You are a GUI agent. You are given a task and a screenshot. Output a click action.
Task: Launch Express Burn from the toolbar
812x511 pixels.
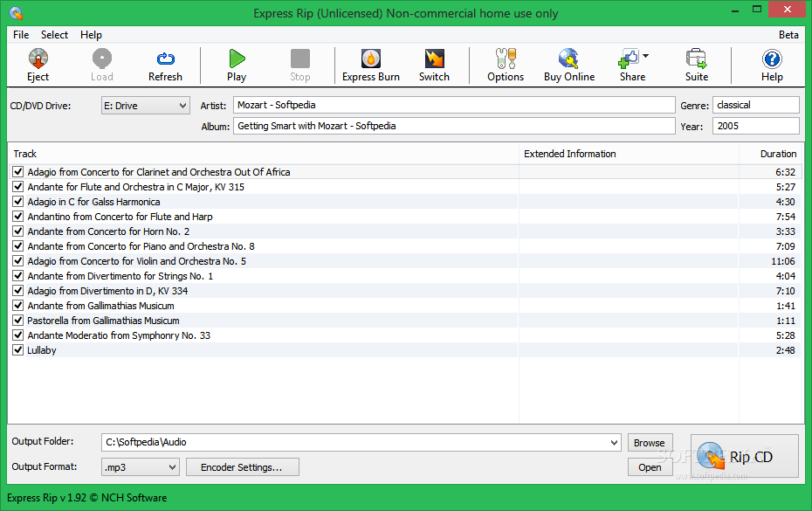point(371,59)
